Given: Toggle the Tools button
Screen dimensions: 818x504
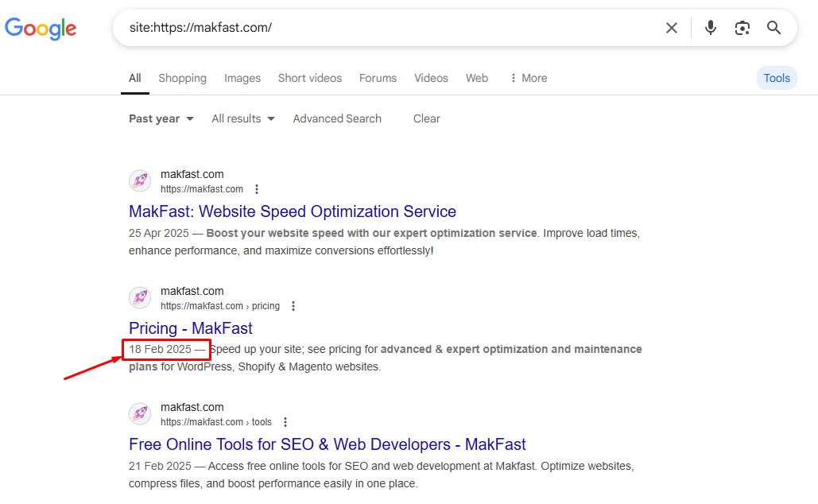Looking at the screenshot, I should [x=777, y=78].
